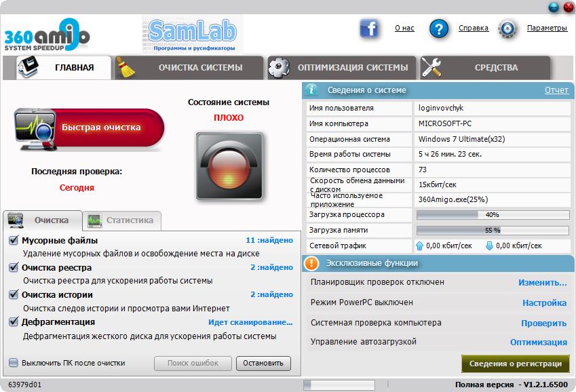This screenshot has height=392, width=576.
Task: Click the settings gear icon near Параметры
Action: point(507,28)
